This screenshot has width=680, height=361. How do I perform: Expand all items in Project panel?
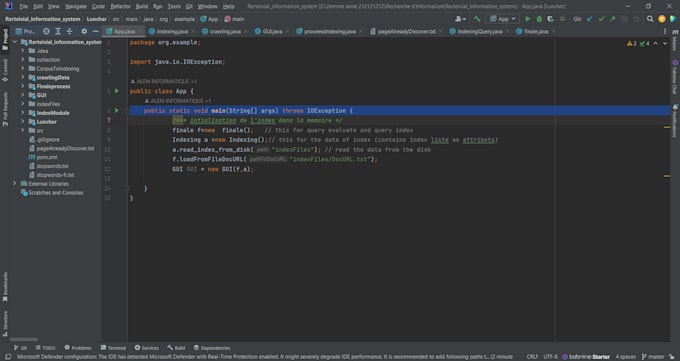point(58,31)
